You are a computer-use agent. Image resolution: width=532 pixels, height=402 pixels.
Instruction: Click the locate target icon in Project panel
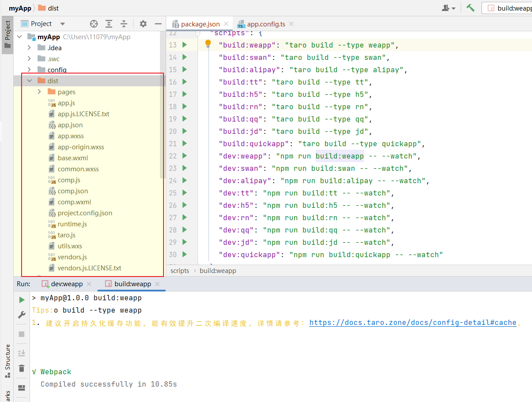pos(94,24)
